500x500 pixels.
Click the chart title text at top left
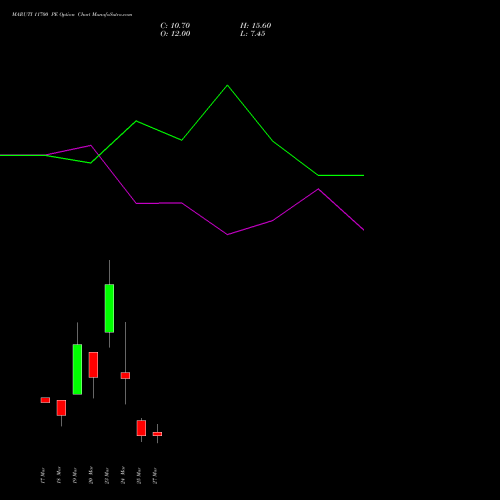[x=72, y=15]
